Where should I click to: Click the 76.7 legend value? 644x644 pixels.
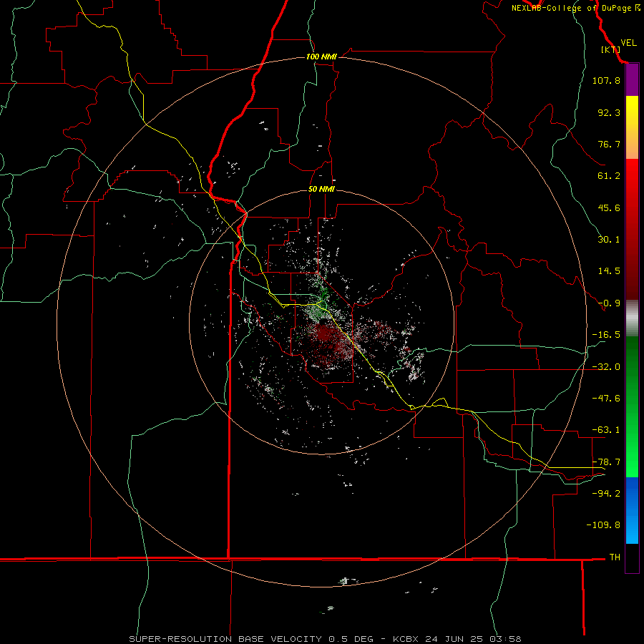tap(609, 144)
